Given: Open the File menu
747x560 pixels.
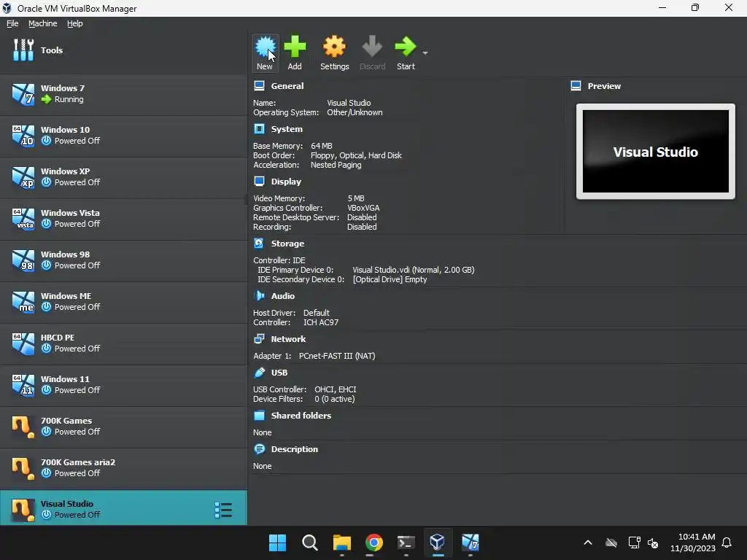Looking at the screenshot, I should coord(12,23).
